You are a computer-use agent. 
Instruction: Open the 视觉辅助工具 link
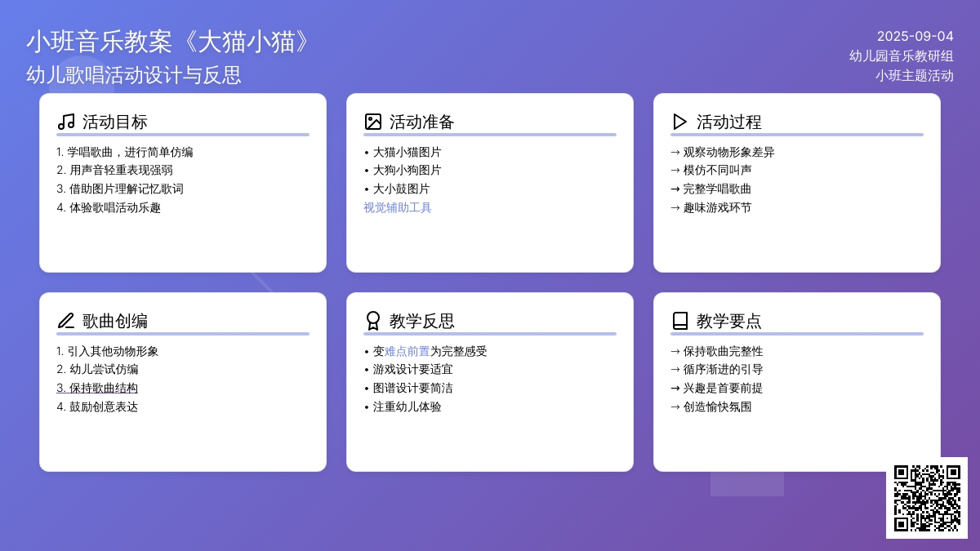coord(398,207)
